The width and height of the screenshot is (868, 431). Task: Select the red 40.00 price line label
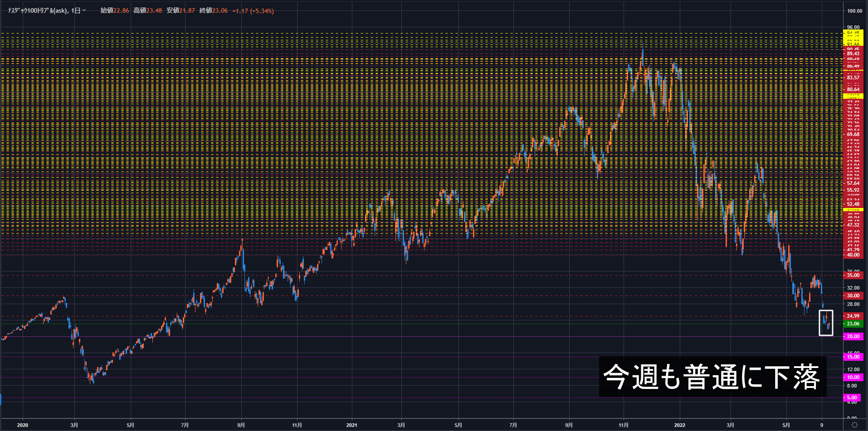[853, 255]
